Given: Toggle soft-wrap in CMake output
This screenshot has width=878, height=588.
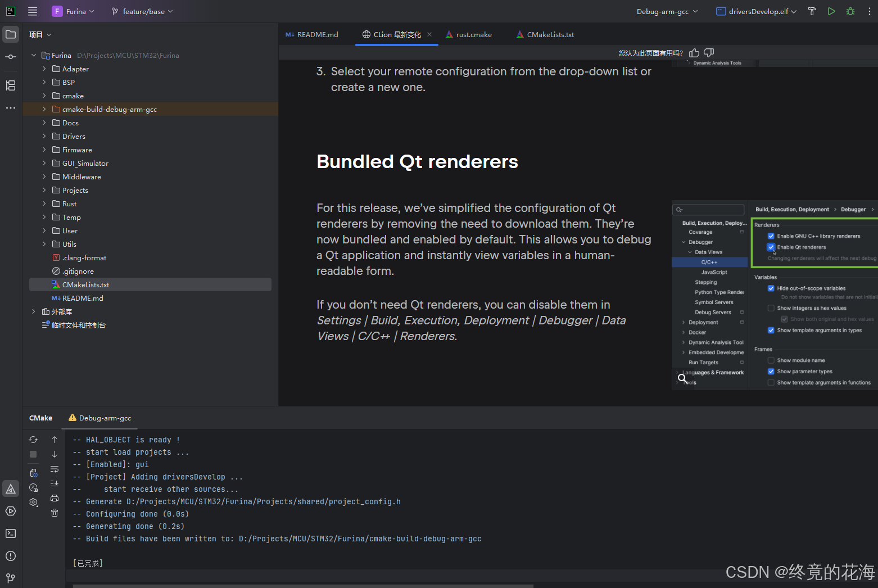Looking at the screenshot, I should pyautogui.click(x=55, y=469).
